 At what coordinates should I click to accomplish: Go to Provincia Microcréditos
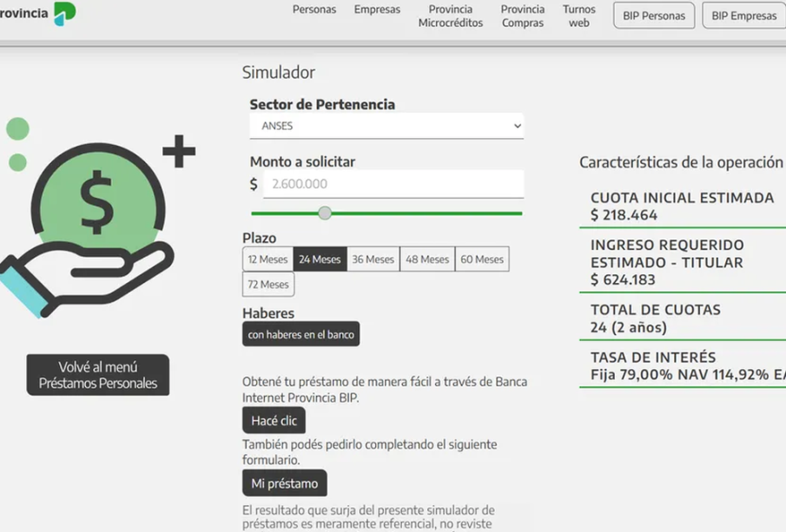click(450, 16)
